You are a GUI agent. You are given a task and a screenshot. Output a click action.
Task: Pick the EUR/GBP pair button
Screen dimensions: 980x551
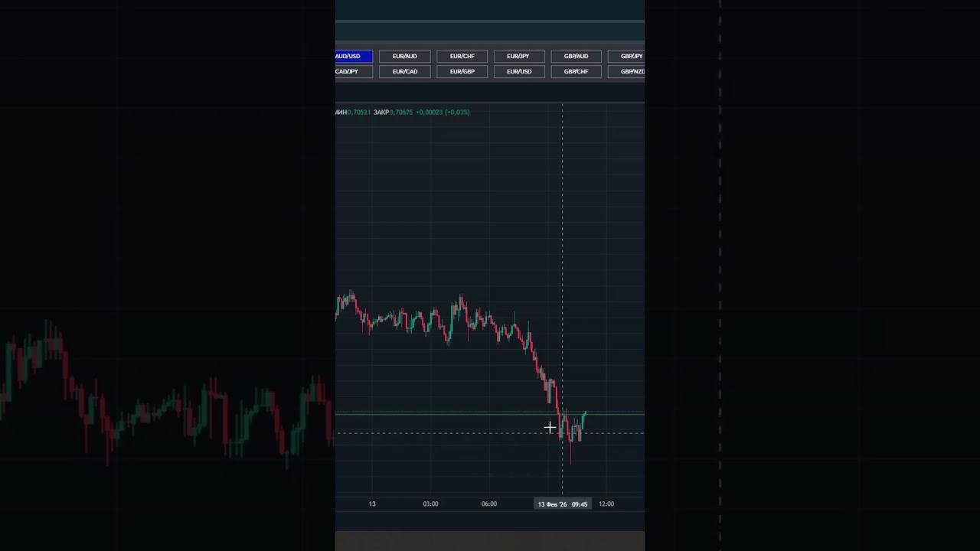point(462,71)
